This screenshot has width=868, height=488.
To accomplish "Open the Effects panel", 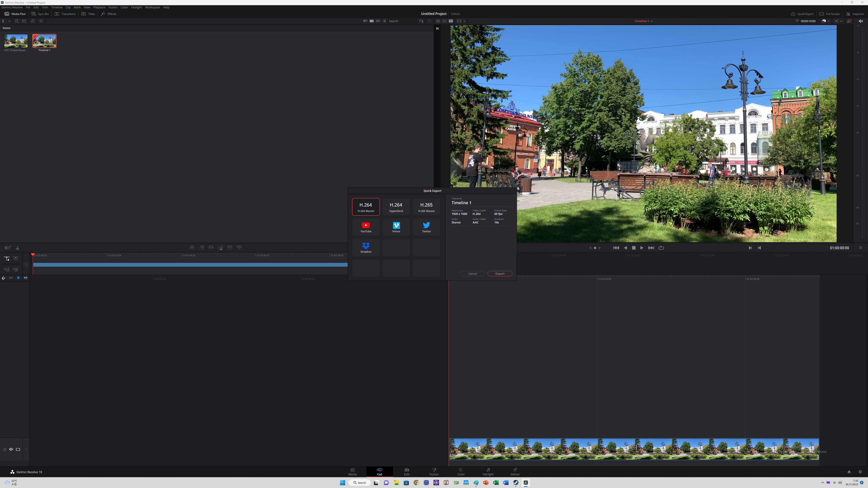I will tap(108, 14).
